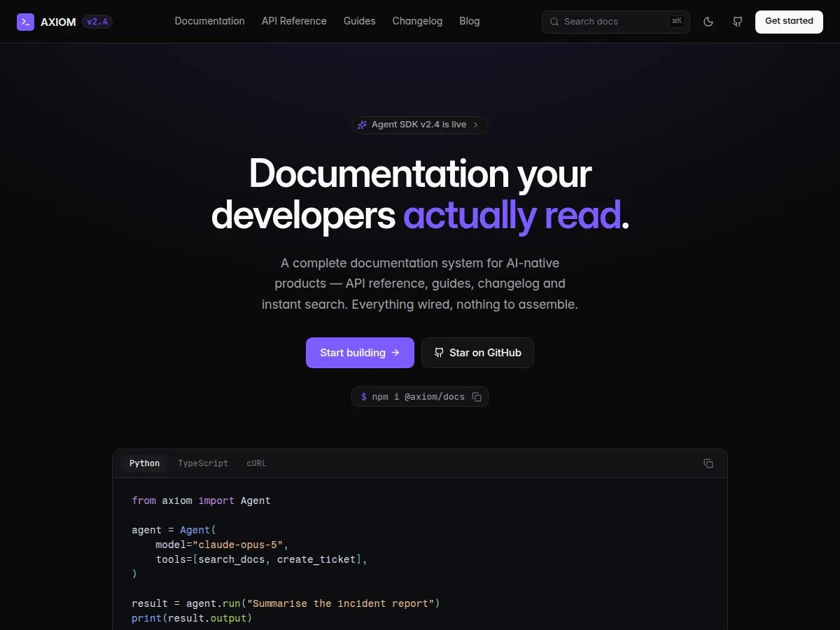Focus the Search docs field
The height and width of the screenshot is (630, 840).
coord(616,22)
